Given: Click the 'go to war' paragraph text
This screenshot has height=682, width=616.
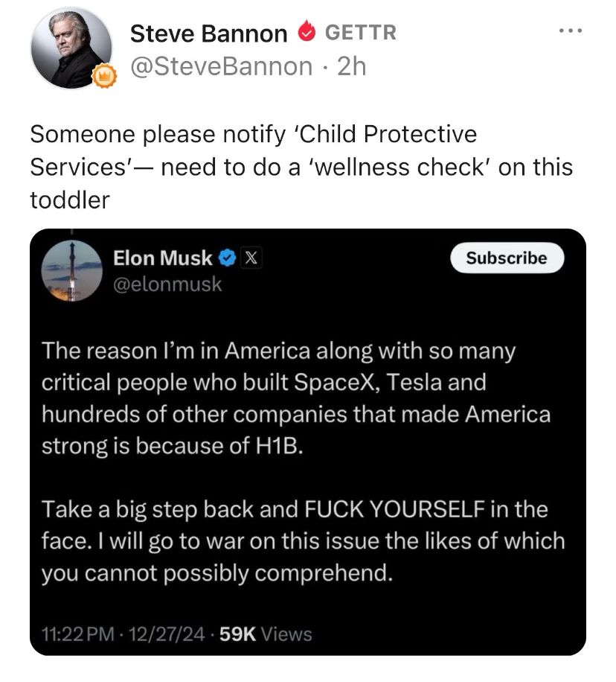Looking at the screenshot, I should [x=303, y=541].
